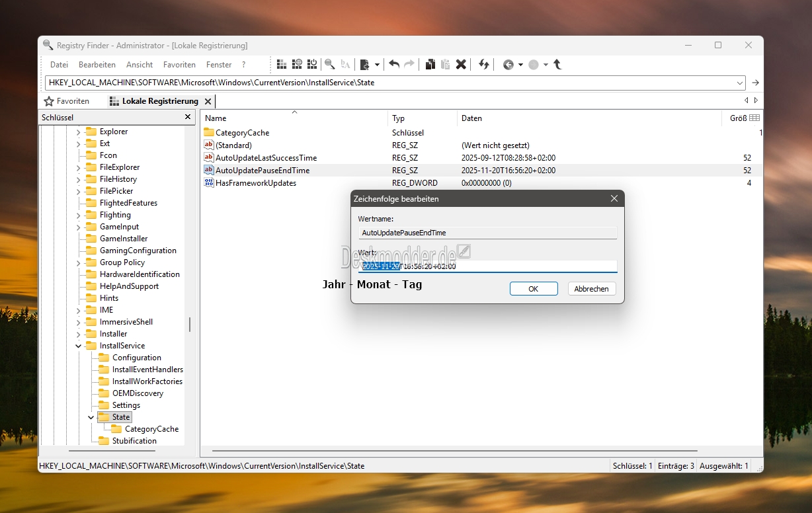Open the import/export dropdown arrow
Image resolution: width=812 pixels, height=513 pixels.
[378, 65]
